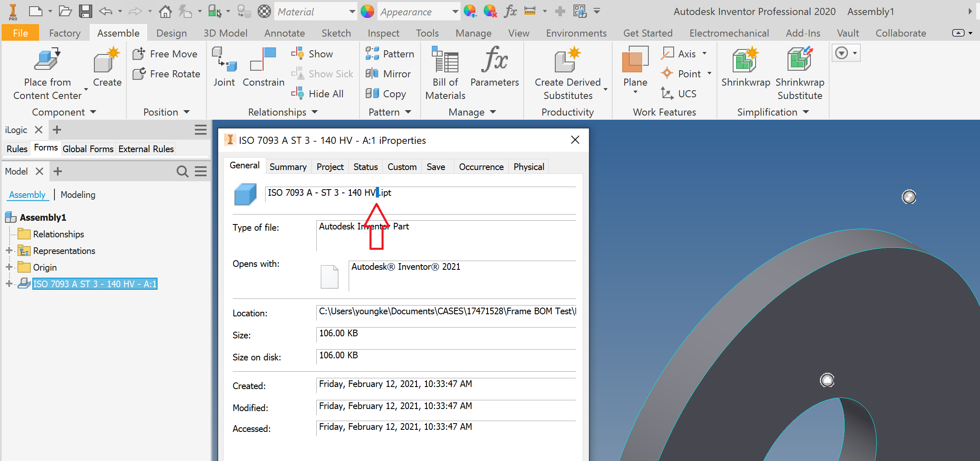Viewport: 980px width, 461px height.
Task: Select the Free Rotate tool
Action: point(166,74)
